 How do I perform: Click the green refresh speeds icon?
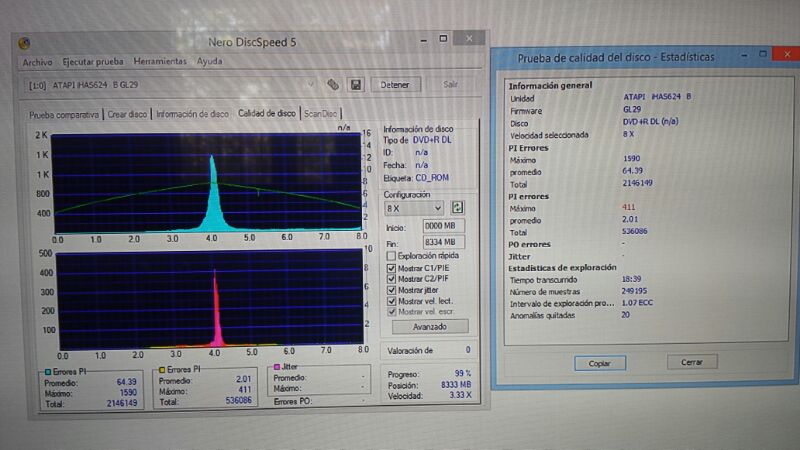pos(457,207)
